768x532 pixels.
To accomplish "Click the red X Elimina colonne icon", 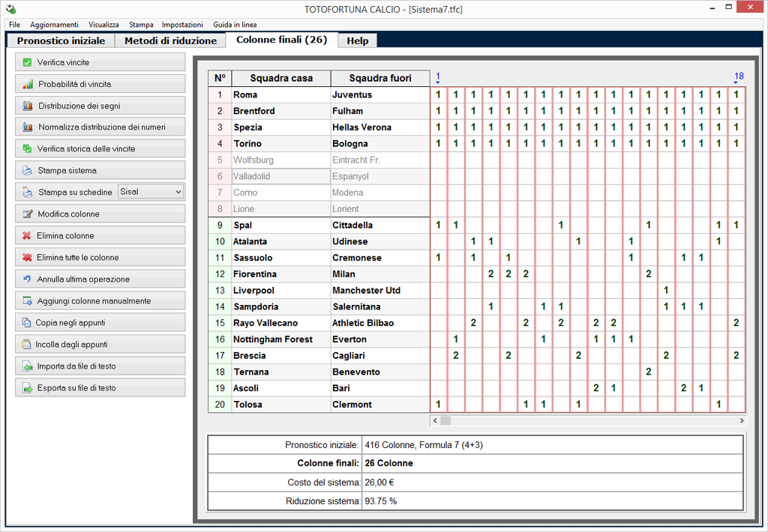I will (28, 236).
